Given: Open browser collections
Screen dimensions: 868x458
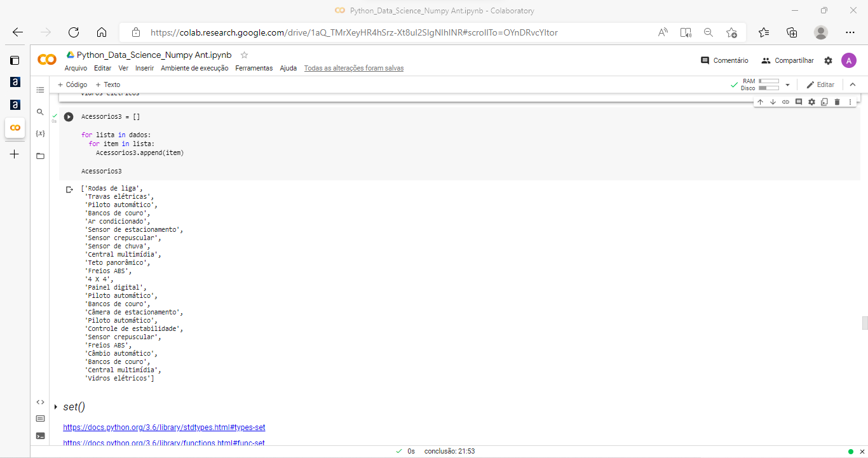Looking at the screenshot, I should point(792,32).
